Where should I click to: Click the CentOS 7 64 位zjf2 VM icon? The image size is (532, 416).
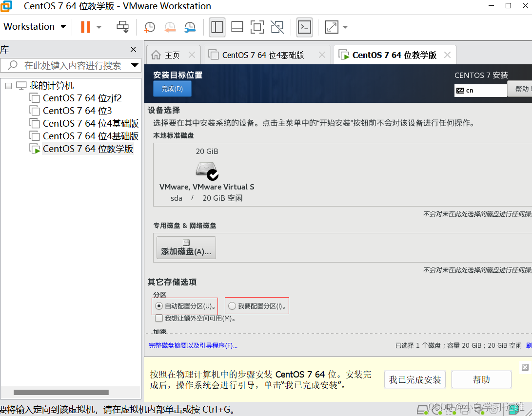click(35, 98)
